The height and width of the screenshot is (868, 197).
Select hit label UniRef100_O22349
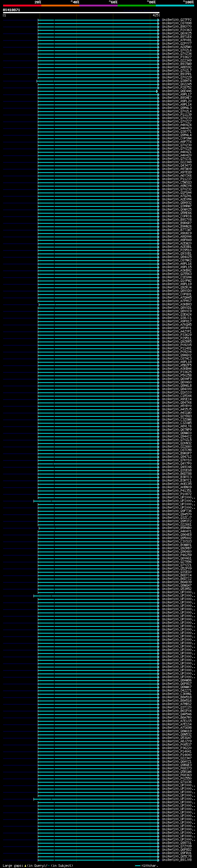[x=177, y=61]
